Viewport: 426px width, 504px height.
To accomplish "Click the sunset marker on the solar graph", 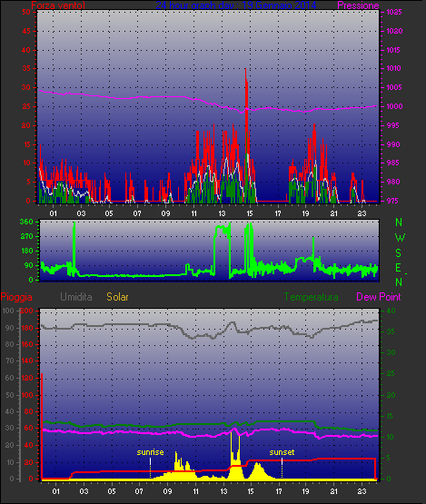I will click(x=282, y=452).
